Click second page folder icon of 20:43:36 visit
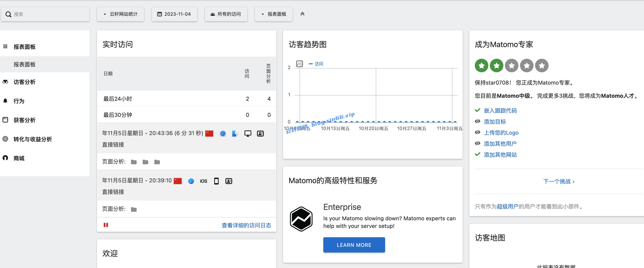Viewport: 644px width, 268px height. click(145, 162)
